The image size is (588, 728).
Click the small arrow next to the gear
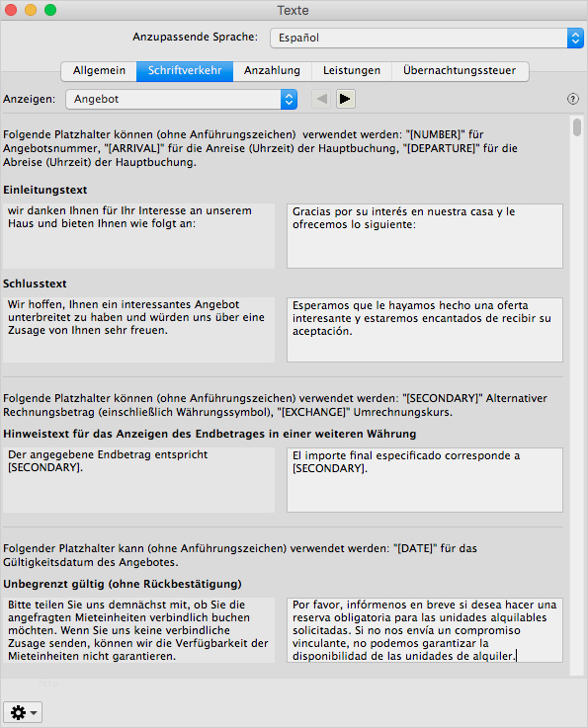click(34, 712)
